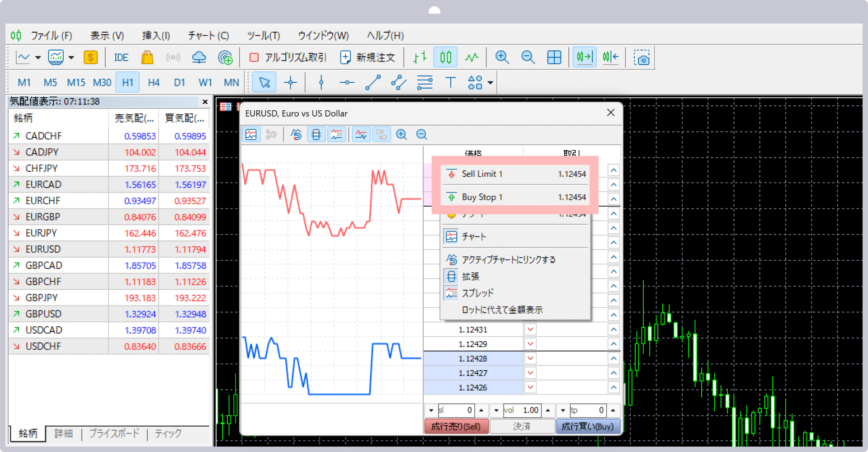
Task: Take a chart screenshot with camera icon
Action: coord(642,57)
